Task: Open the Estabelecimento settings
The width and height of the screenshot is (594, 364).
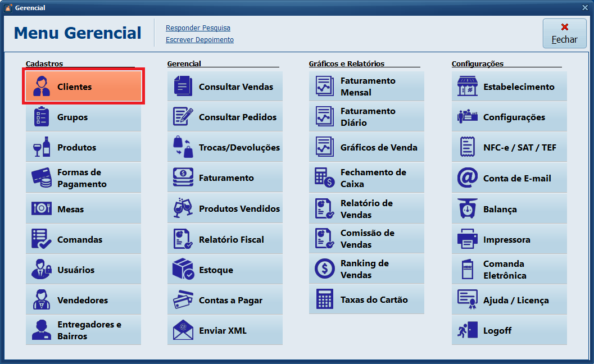Action: tap(509, 87)
